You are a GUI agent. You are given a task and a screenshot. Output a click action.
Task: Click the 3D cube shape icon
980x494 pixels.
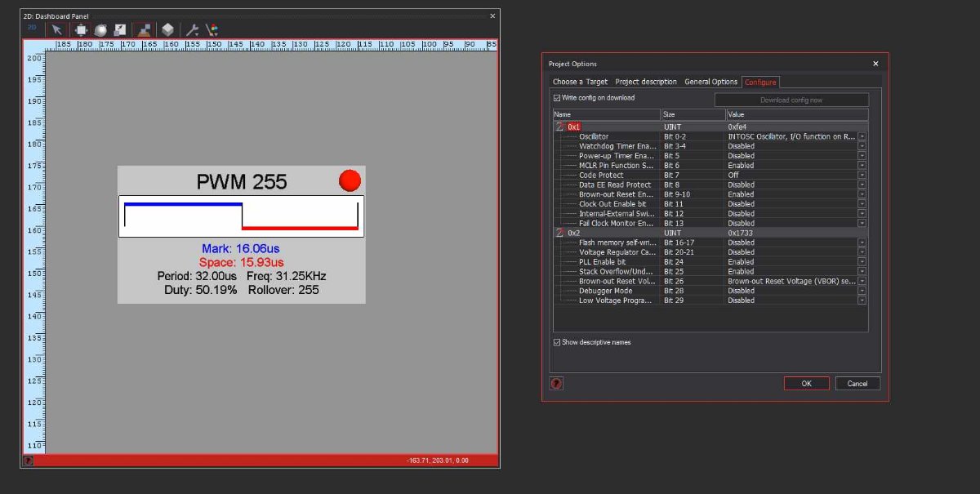coord(167,29)
